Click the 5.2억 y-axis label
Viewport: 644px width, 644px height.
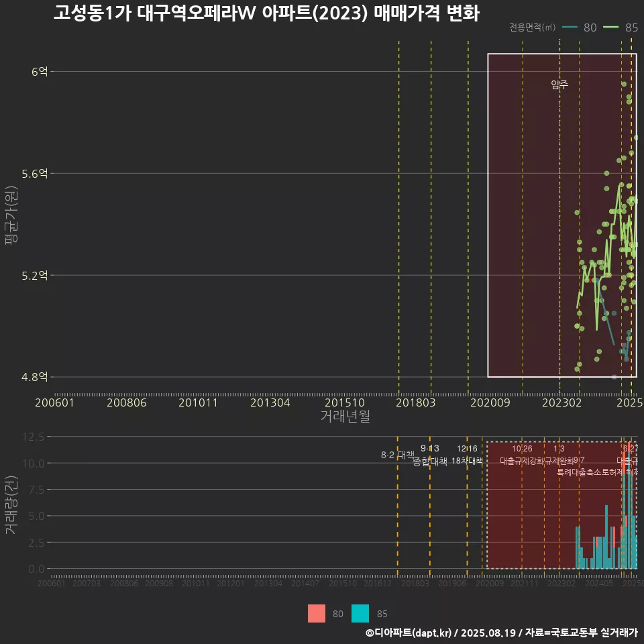(35, 276)
